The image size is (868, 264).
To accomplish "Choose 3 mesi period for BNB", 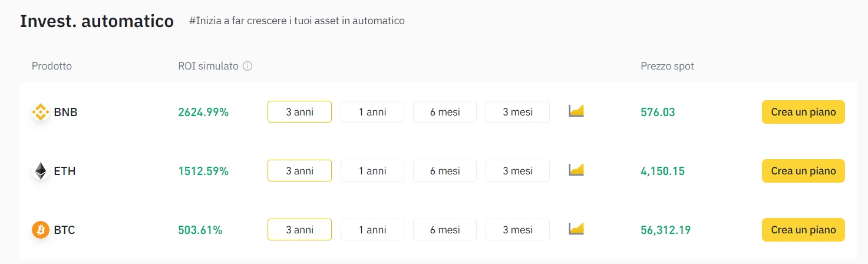I will pos(517,112).
